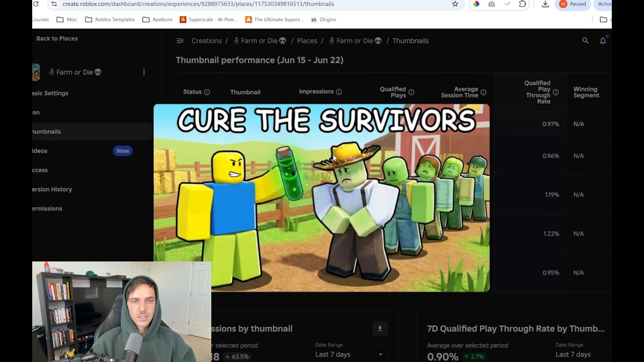
Task: Click the 0.97% play through rate value
Action: [x=551, y=124]
